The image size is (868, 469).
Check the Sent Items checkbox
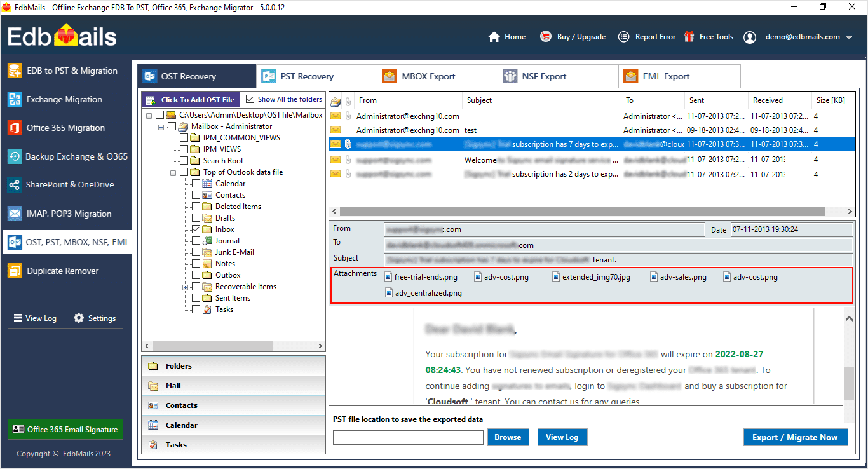pos(196,298)
